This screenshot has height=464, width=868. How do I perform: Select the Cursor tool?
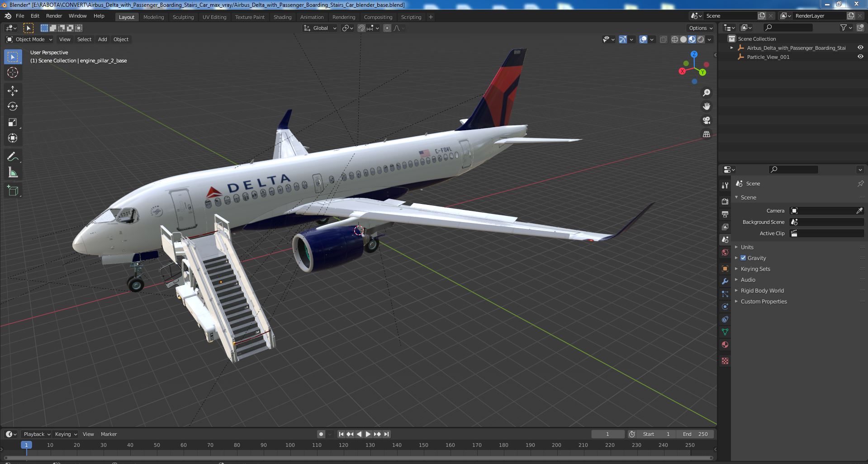13,72
